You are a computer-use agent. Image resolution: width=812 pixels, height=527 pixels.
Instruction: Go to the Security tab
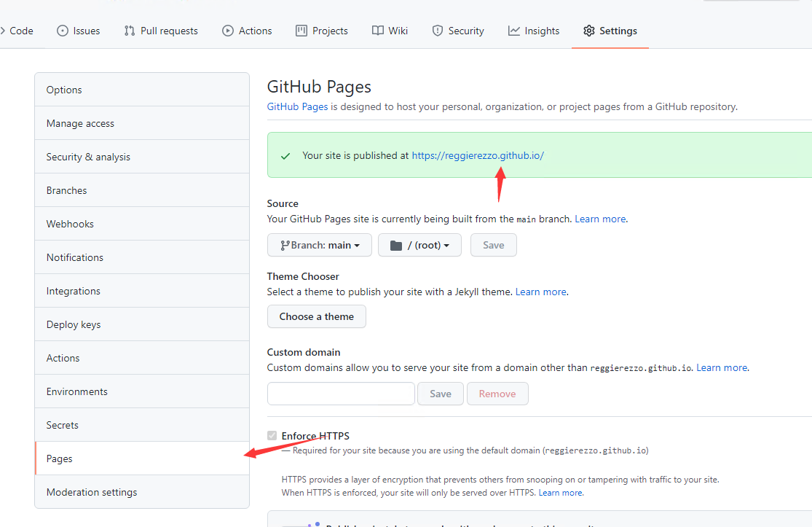coord(458,31)
